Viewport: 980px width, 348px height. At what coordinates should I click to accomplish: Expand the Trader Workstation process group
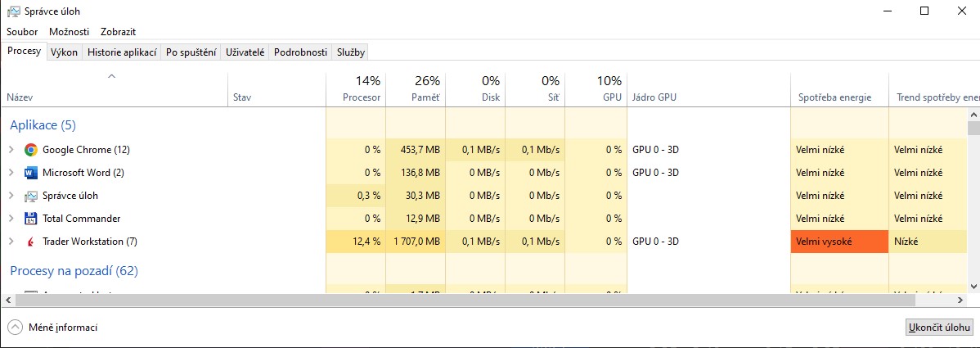[11, 242]
